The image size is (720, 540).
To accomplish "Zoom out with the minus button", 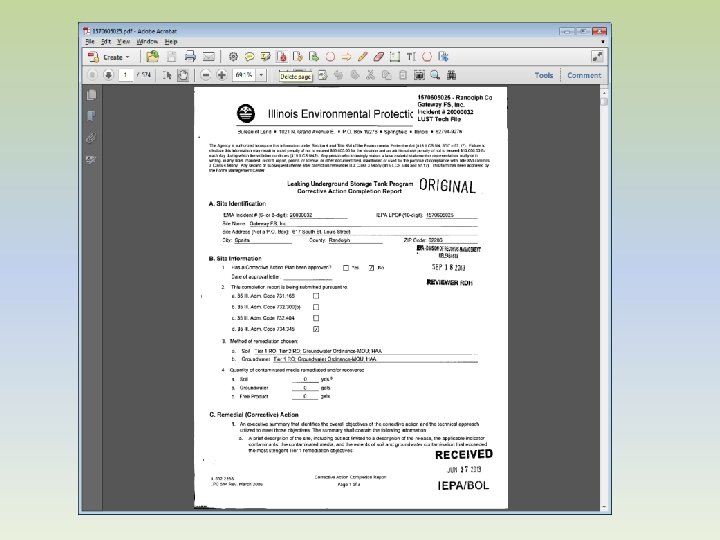I will (x=206, y=75).
